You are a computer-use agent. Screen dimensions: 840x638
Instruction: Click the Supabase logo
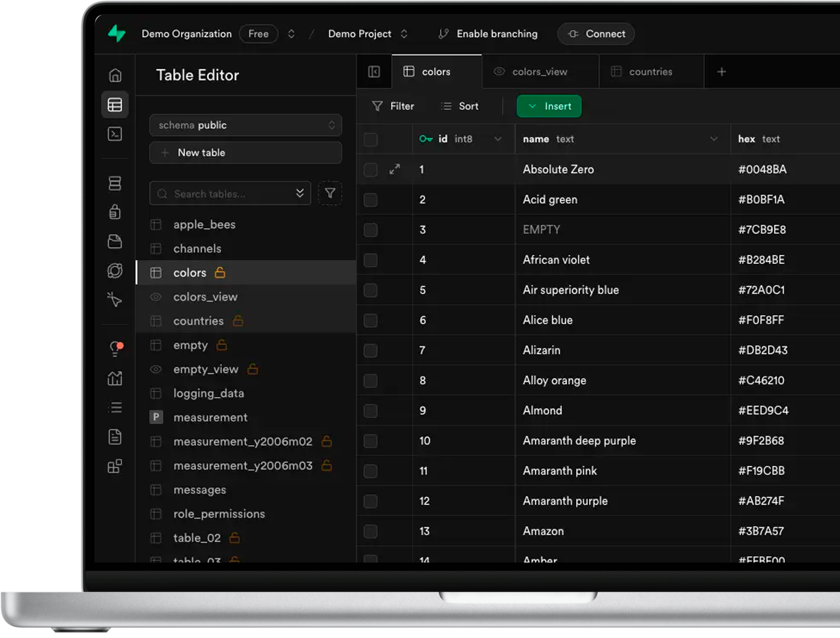click(117, 34)
